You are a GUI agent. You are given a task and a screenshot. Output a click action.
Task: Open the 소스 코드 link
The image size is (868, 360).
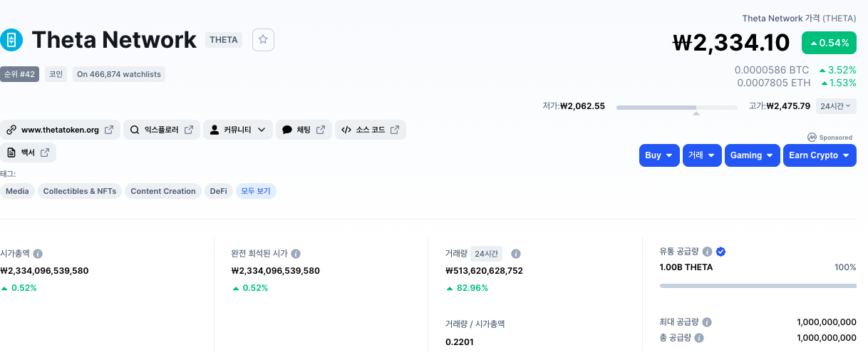point(371,130)
